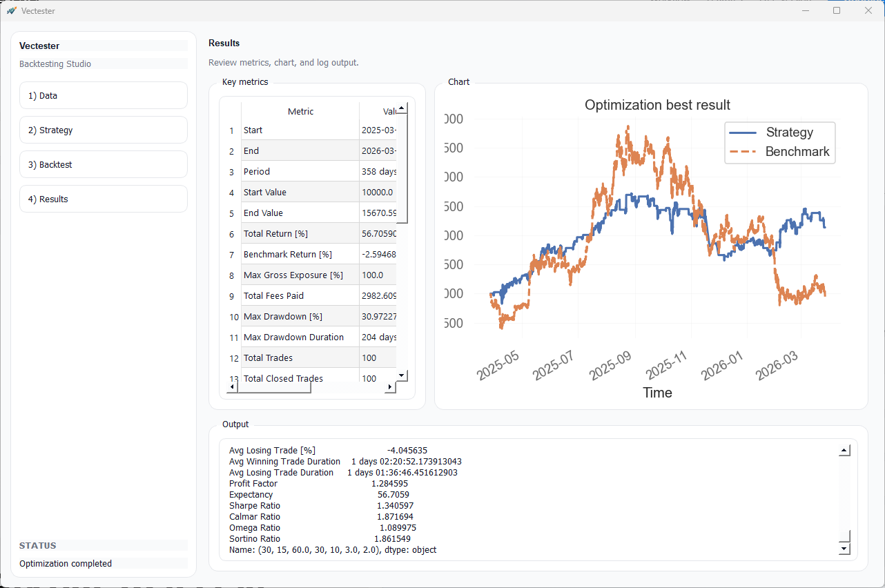Open the "2) Strategy" step

coord(103,130)
